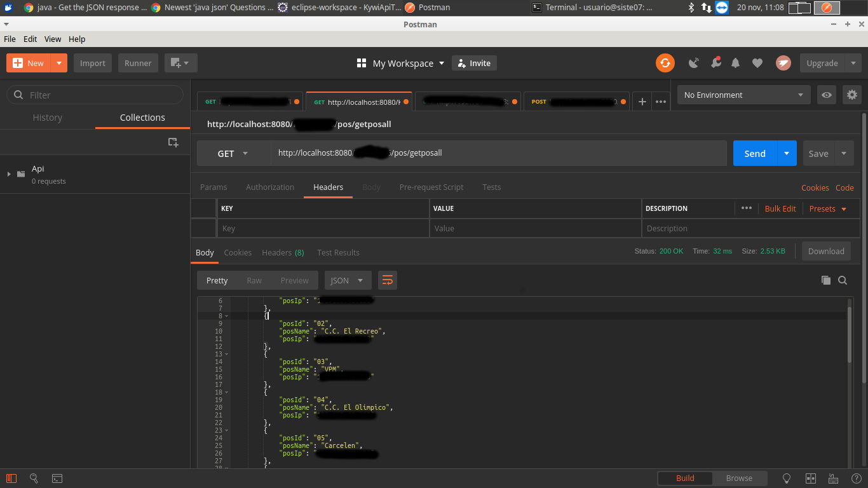Open the Test Results tab
The image size is (868, 488).
click(338, 252)
